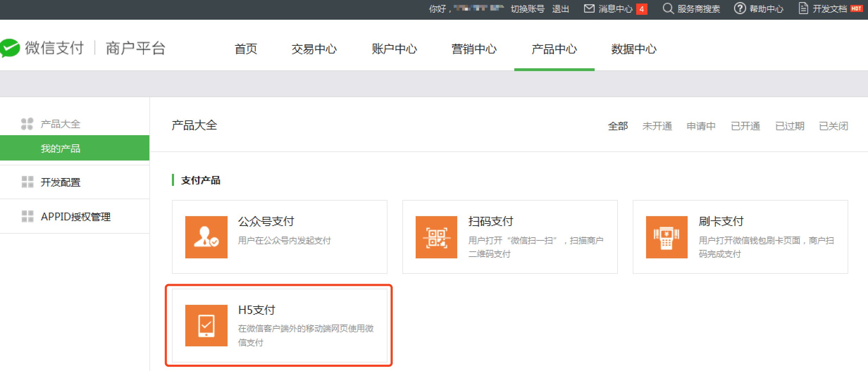Click the 退出 logout link
Image resolution: width=868 pixels, height=371 pixels.
click(x=560, y=9)
